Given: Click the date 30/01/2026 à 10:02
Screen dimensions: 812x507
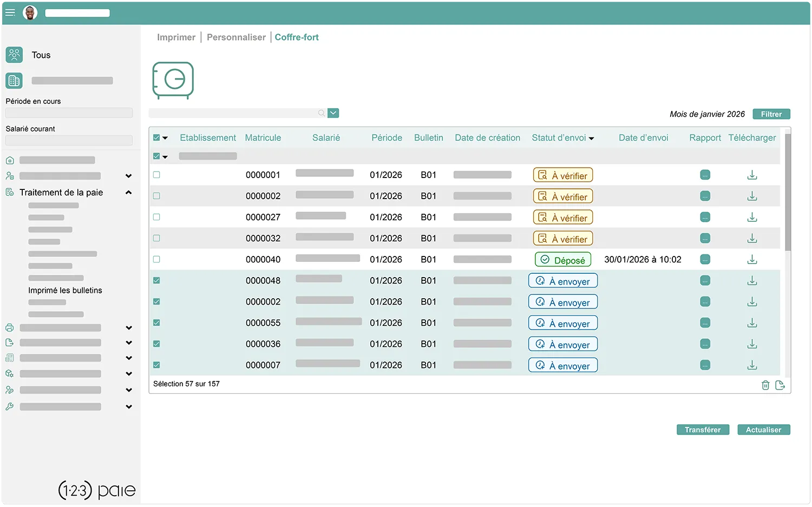Looking at the screenshot, I should (643, 259).
